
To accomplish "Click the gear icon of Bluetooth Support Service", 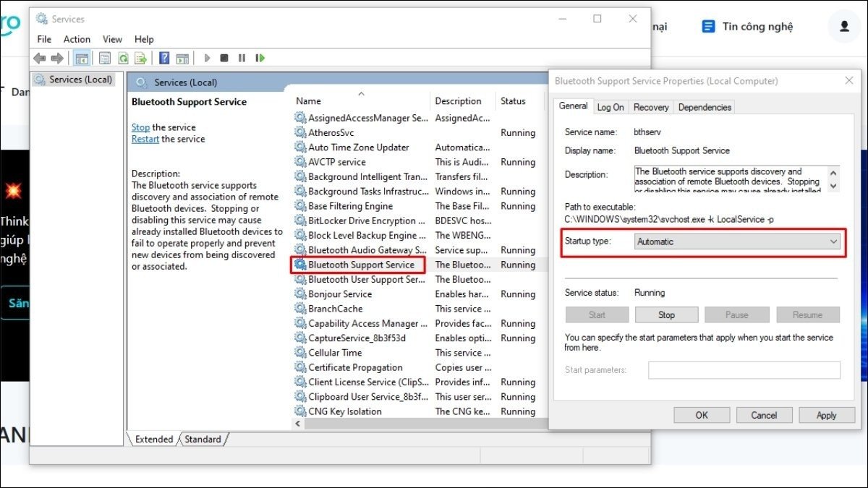I will click(x=300, y=265).
